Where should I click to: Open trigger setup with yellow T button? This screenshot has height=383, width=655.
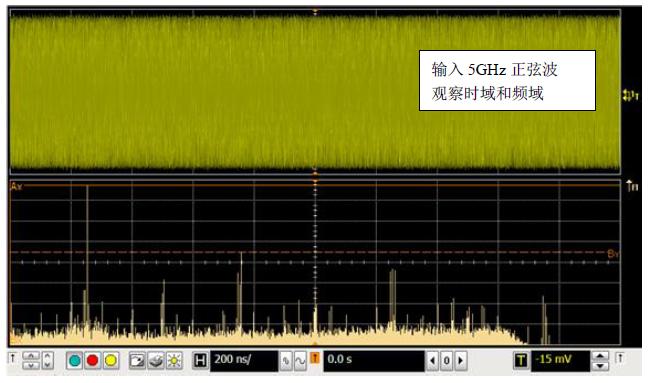[521, 360]
